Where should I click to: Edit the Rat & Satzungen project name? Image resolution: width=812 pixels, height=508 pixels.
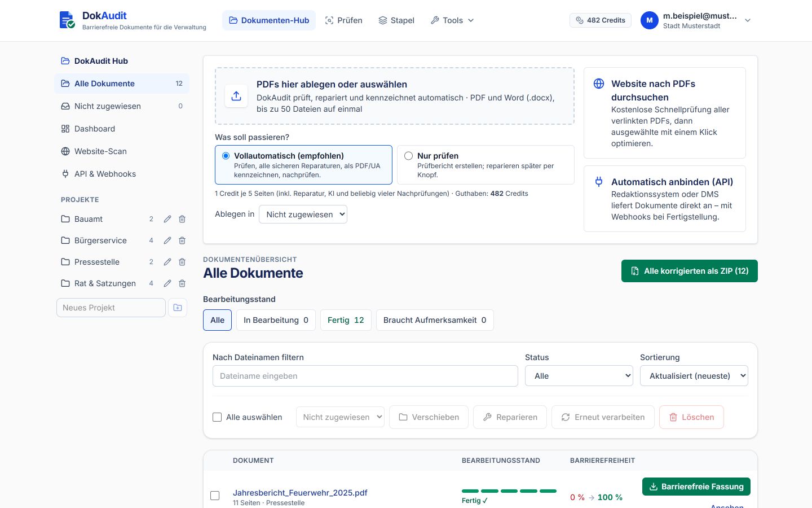(x=167, y=283)
